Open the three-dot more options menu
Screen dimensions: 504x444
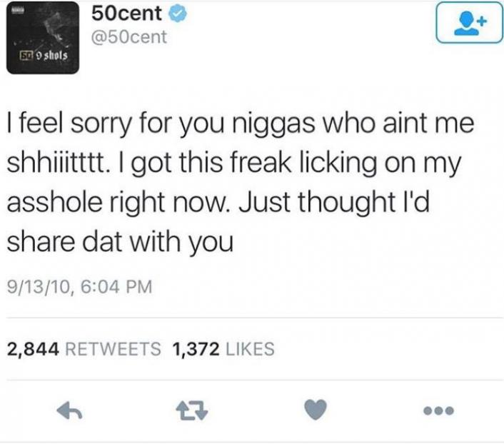point(439,410)
